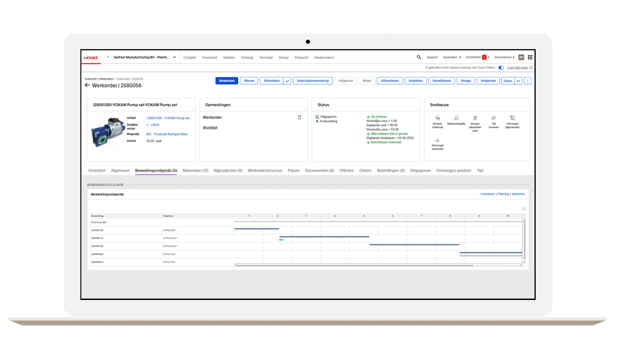The width and height of the screenshot is (620, 364).
Task: Expand the Afdrukken dropdown arrow
Action: click(288, 80)
